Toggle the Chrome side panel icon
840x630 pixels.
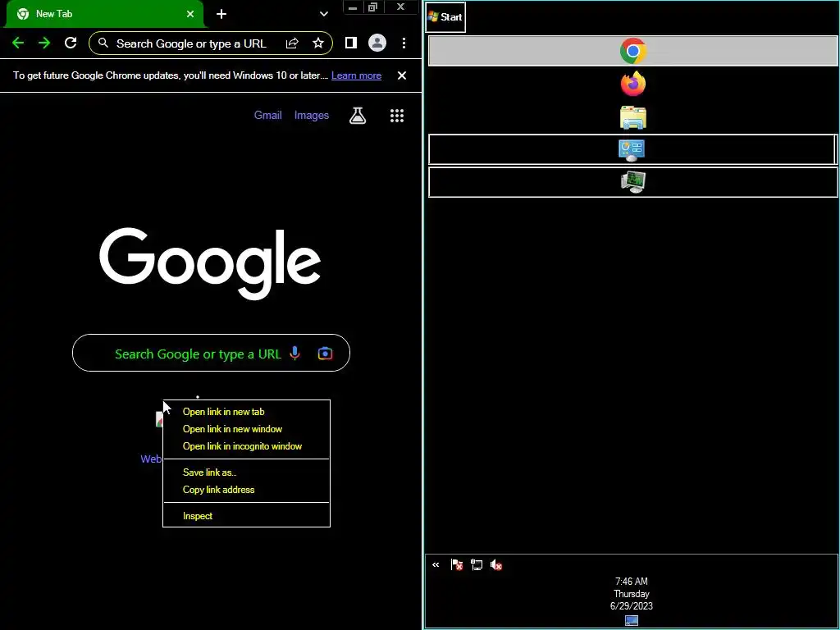pos(351,43)
